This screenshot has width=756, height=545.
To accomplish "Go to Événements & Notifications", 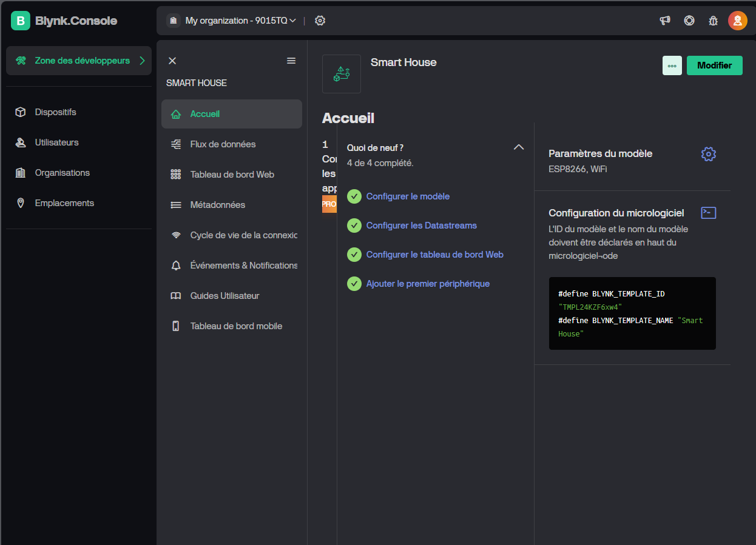I will pos(232,266).
